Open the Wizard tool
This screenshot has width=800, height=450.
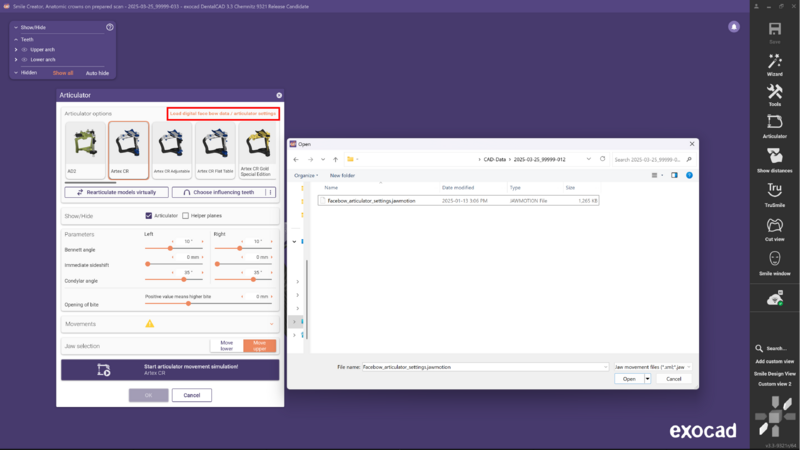pyautogui.click(x=774, y=62)
